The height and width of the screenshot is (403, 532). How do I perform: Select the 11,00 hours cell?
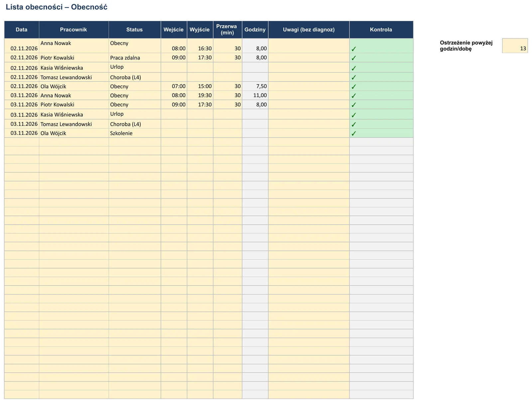pyautogui.click(x=255, y=95)
